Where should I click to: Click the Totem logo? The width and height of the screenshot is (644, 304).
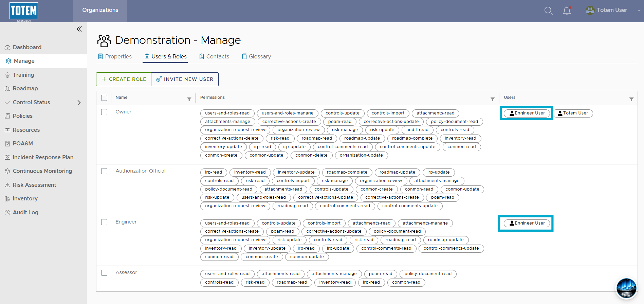(x=24, y=11)
